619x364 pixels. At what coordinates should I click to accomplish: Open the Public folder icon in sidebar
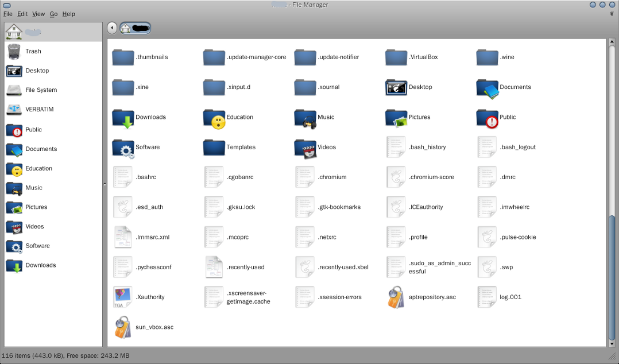14,130
